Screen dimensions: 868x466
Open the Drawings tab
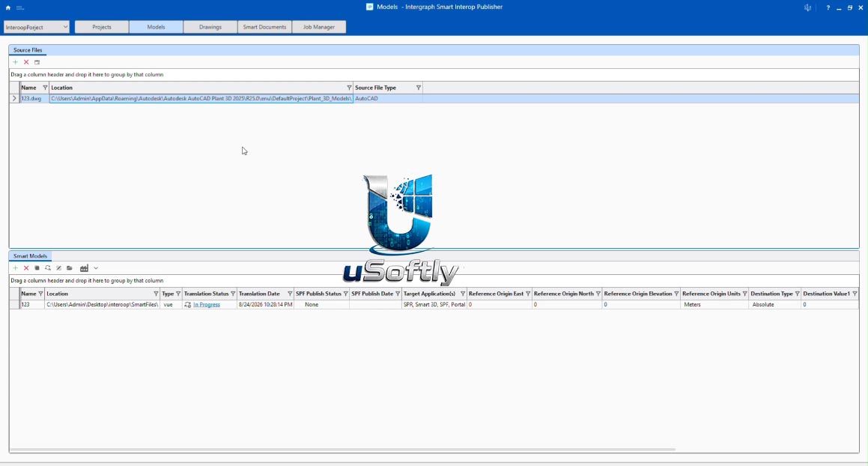click(210, 27)
